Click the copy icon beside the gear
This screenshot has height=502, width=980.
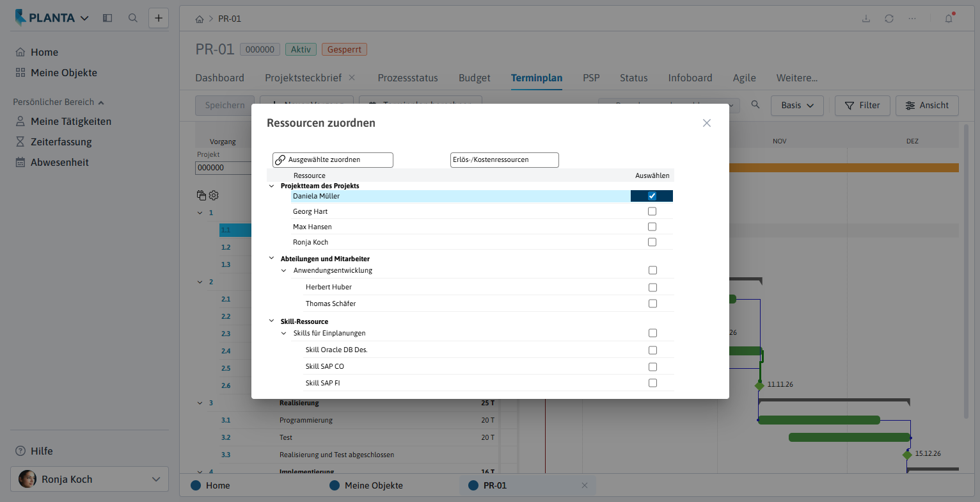[202, 195]
